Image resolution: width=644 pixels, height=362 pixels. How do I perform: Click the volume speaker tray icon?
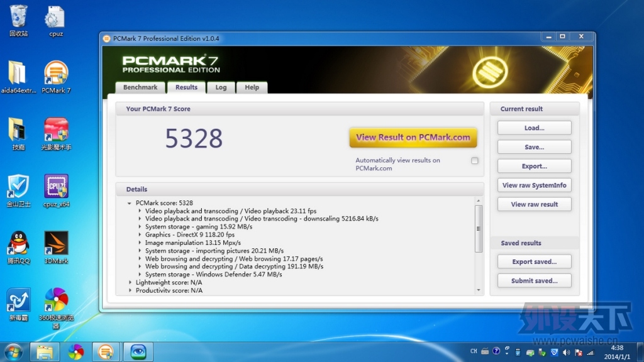pyautogui.click(x=567, y=352)
